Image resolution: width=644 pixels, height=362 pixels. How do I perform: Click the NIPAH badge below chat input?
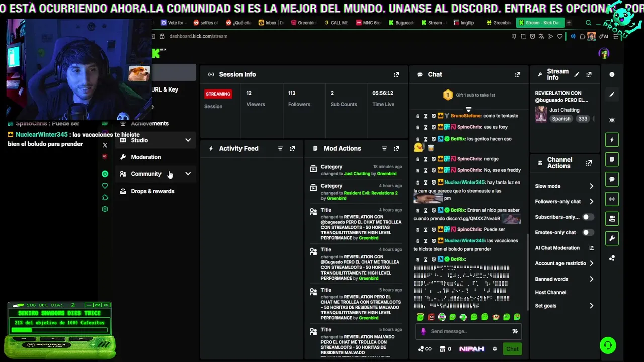(471, 349)
